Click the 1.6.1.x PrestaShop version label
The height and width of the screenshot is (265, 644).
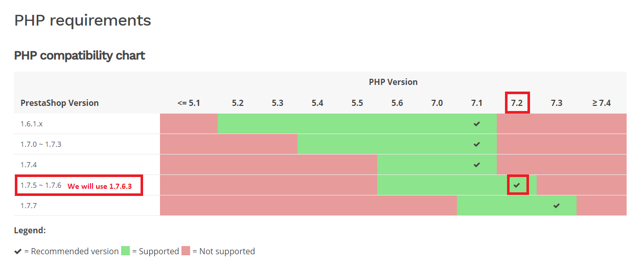tap(32, 124)
